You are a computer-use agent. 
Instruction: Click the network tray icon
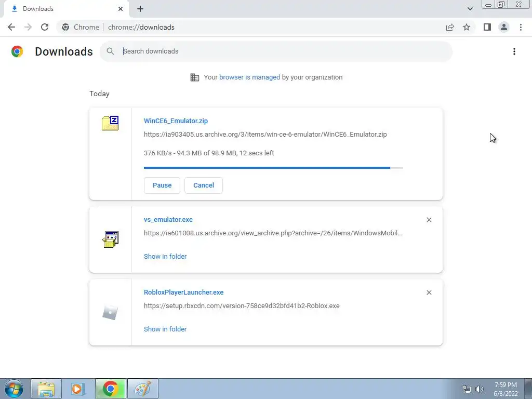coord(467,389)
